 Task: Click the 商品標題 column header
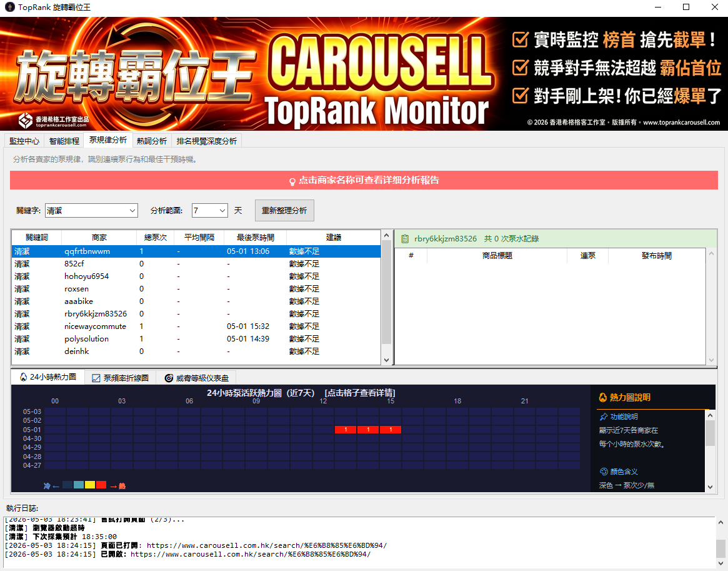(497, 256)
